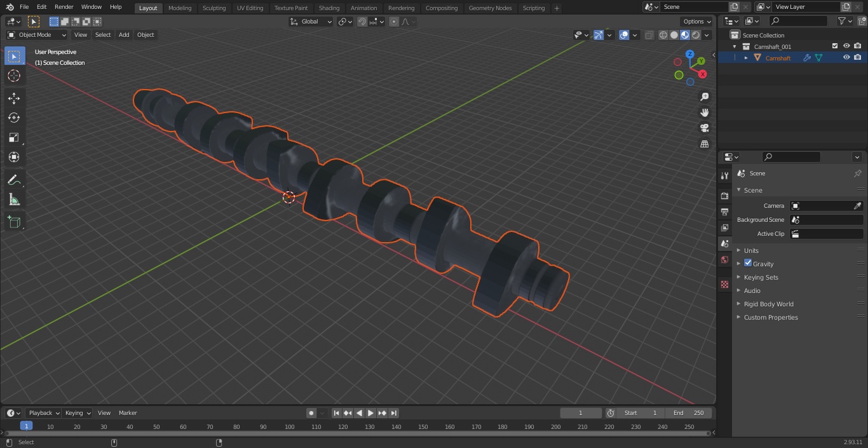This screenshot has height=448, width=868.
Task: Open the Output properties tab
Action: (724, 212)
